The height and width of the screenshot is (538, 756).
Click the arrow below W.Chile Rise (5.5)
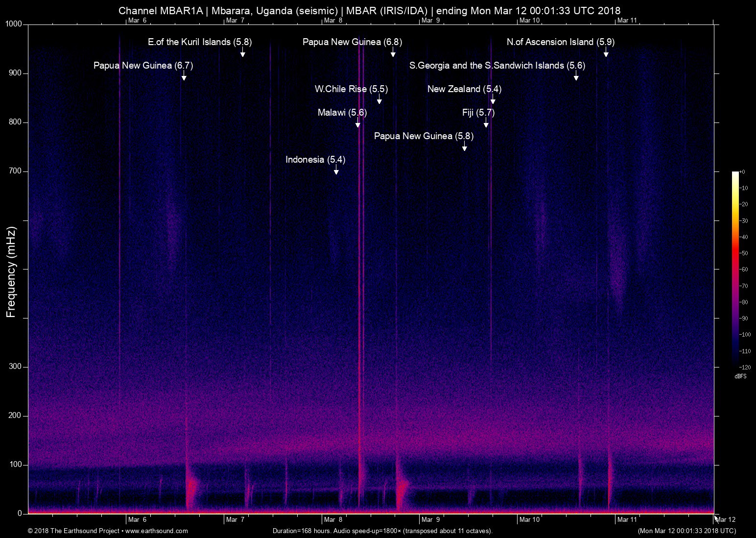(379, 99)
